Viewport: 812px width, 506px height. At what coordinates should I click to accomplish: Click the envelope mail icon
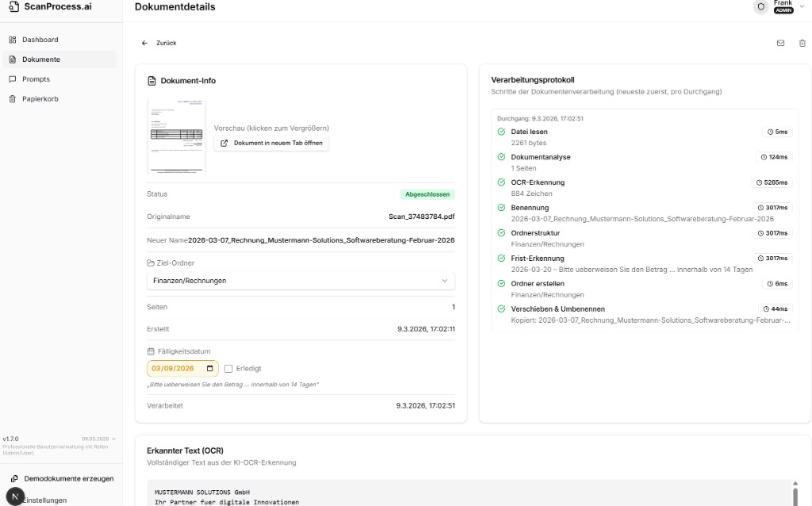pyautogui.click(x=780, y=43)
